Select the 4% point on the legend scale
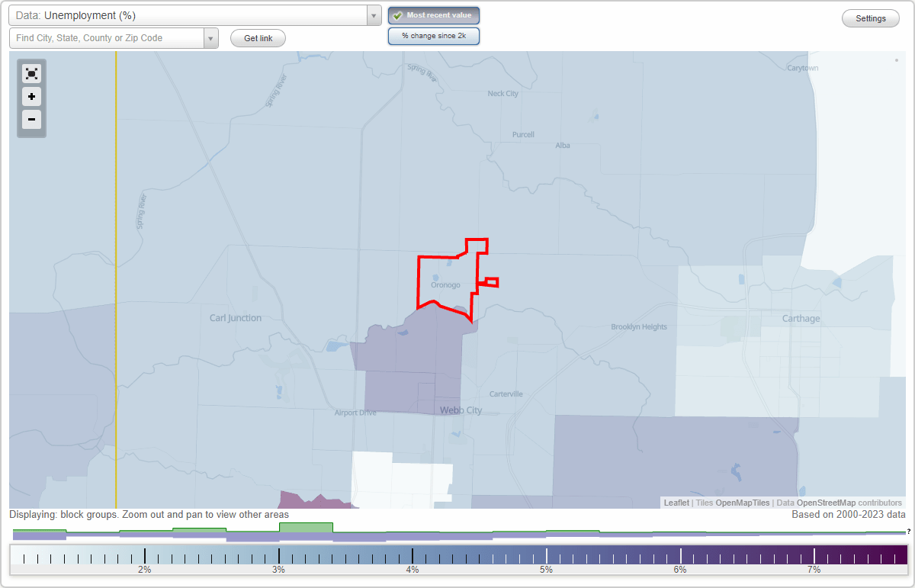The image size is (915, 588). click(413, 556)
